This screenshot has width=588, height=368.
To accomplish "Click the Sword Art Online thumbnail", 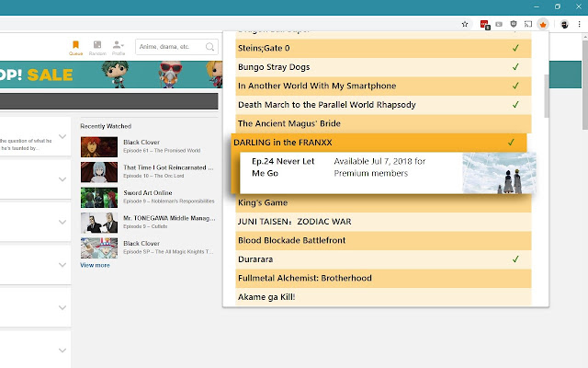I will pos(99,197).
